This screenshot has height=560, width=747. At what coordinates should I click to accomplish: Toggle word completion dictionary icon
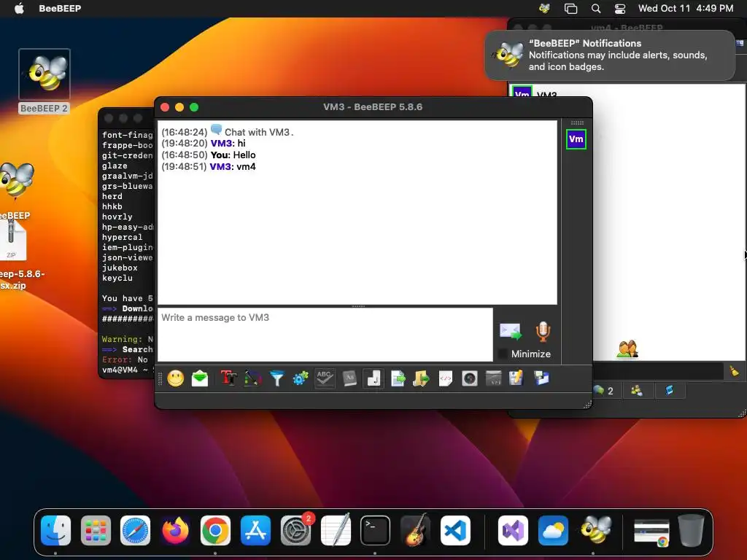(349, 378)
